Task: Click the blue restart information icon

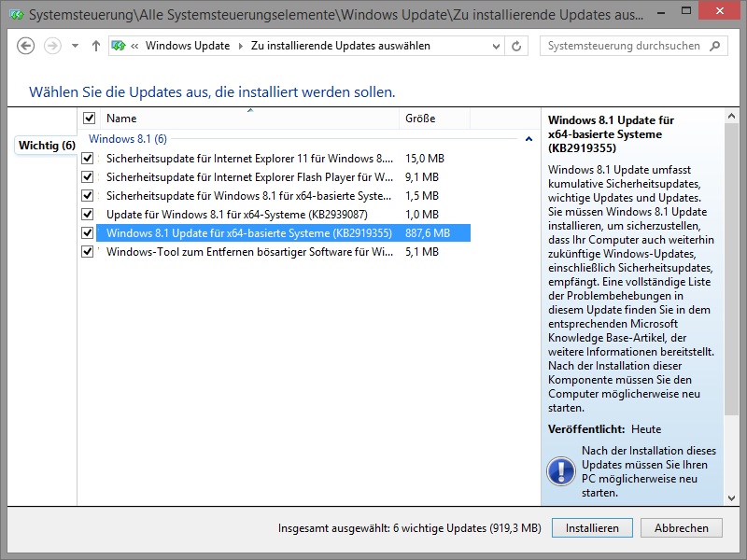Action: [x=561, y=471]
